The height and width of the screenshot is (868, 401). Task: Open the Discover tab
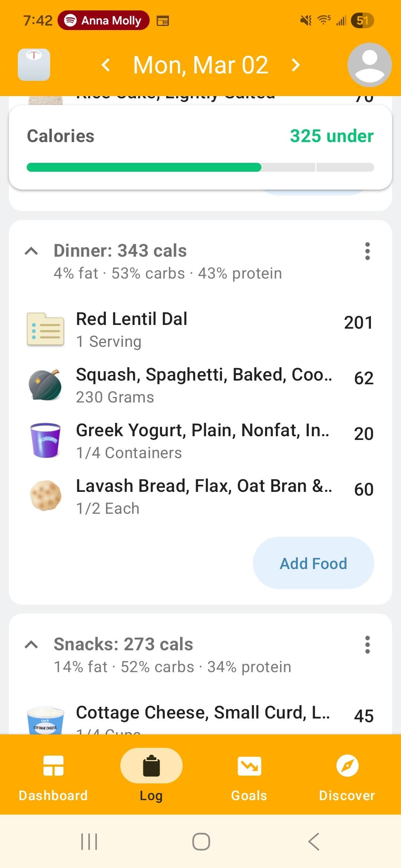coord(347,775)
